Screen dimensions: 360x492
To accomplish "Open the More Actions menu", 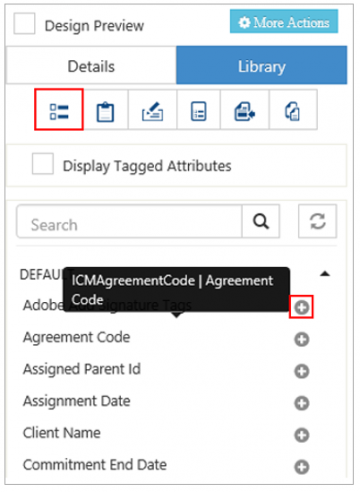I will [284, 22].
